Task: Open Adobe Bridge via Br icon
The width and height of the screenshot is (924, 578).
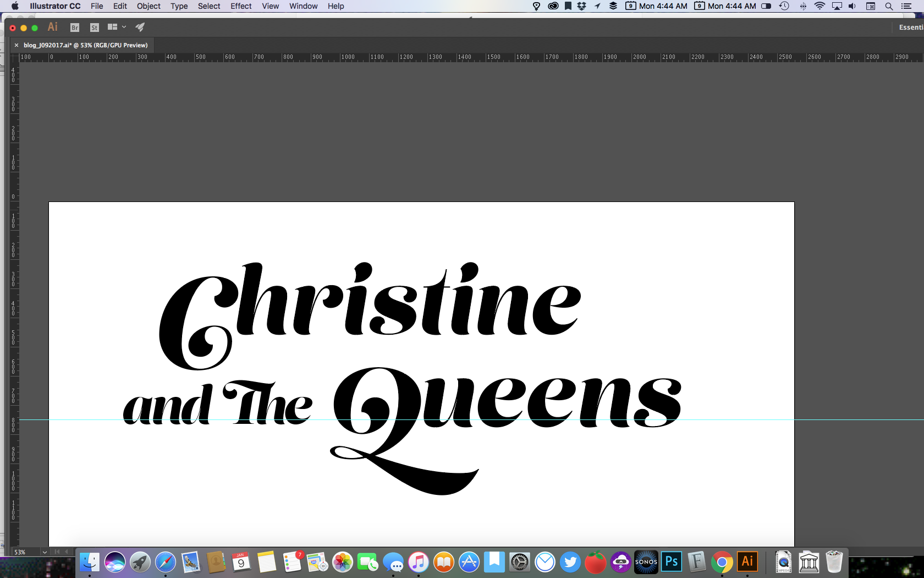Action: click(x=75, y=28)
